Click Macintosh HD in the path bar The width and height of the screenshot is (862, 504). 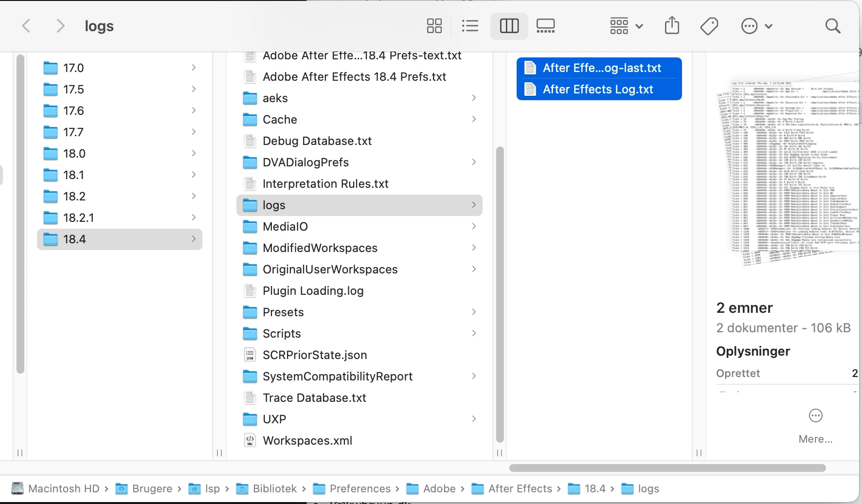tap(55, 488)
